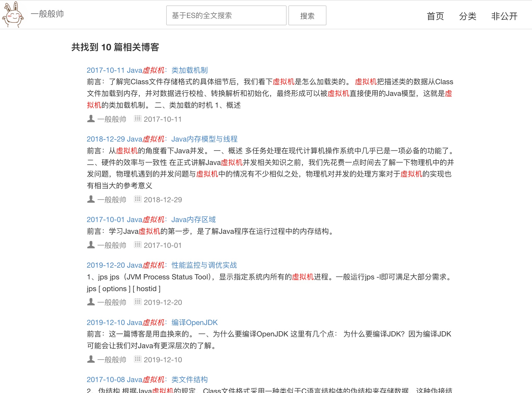
Task: Open the 首页 navigation item
Action: click(435, 16)
